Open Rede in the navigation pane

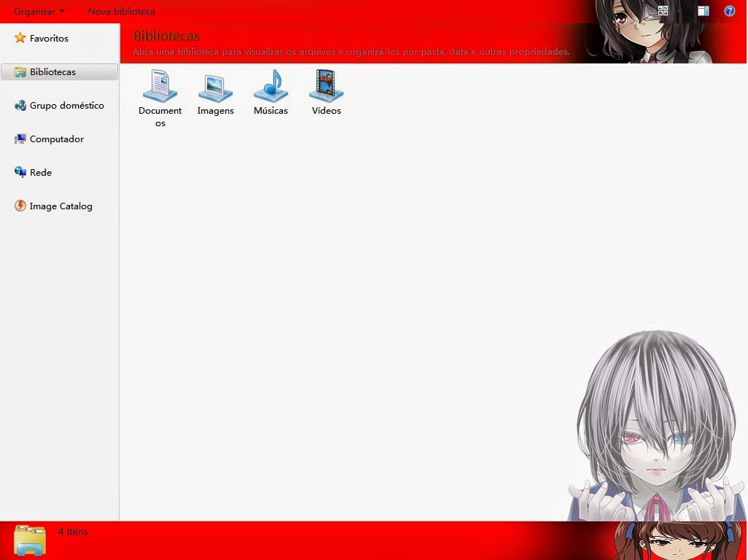point(41,173)
